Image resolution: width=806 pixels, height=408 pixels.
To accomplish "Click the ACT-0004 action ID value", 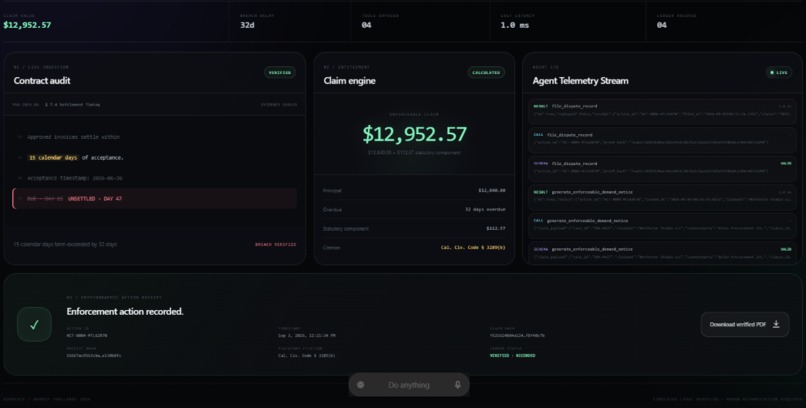I will coord(87,336).
